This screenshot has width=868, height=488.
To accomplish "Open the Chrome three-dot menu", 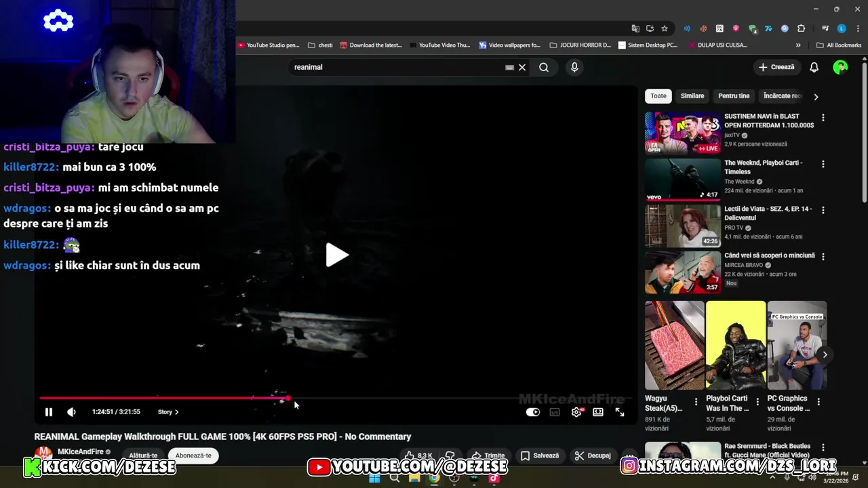I will coord(857,28).
